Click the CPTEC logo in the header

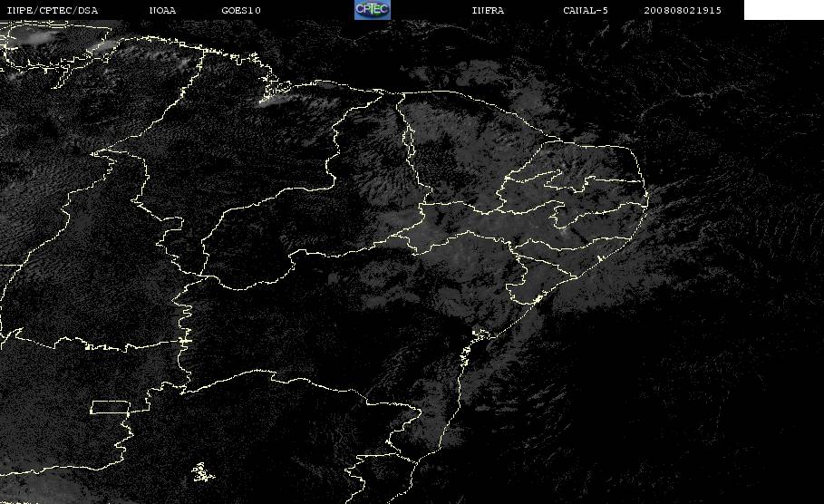click(x=373, y=10)
